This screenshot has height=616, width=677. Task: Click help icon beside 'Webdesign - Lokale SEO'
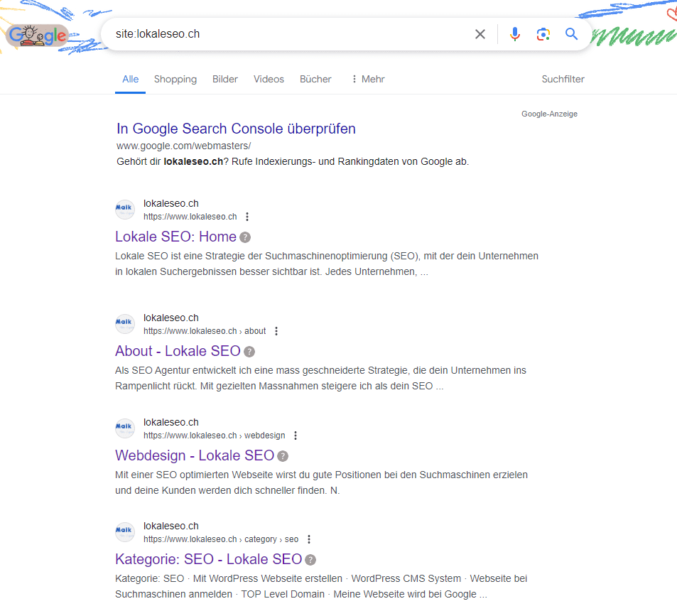coord(283,456)
